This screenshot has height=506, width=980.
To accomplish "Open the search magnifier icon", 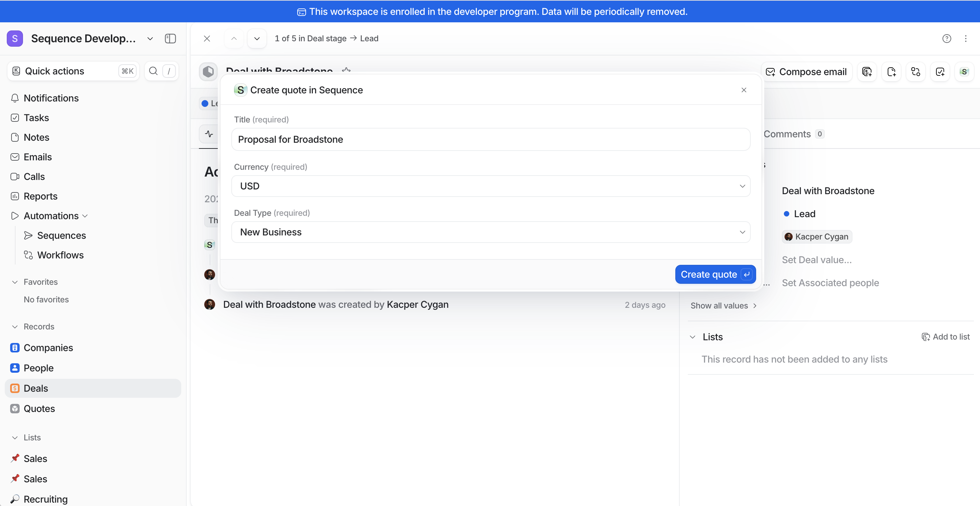I will point(153,71).
